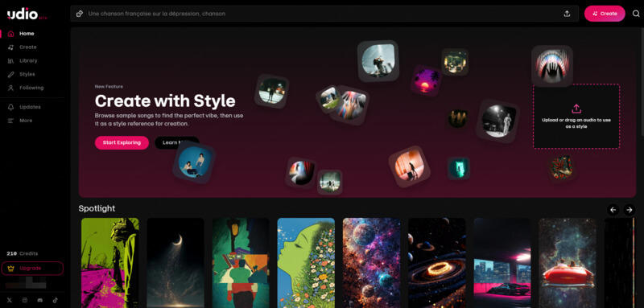Open the red convertible space card

(x=568, y=263)
